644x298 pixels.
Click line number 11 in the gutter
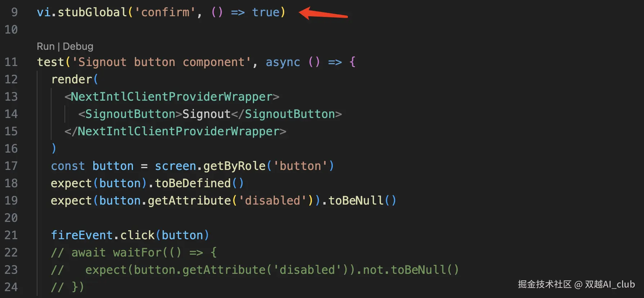pyautogui.click(x=11, y=62)
